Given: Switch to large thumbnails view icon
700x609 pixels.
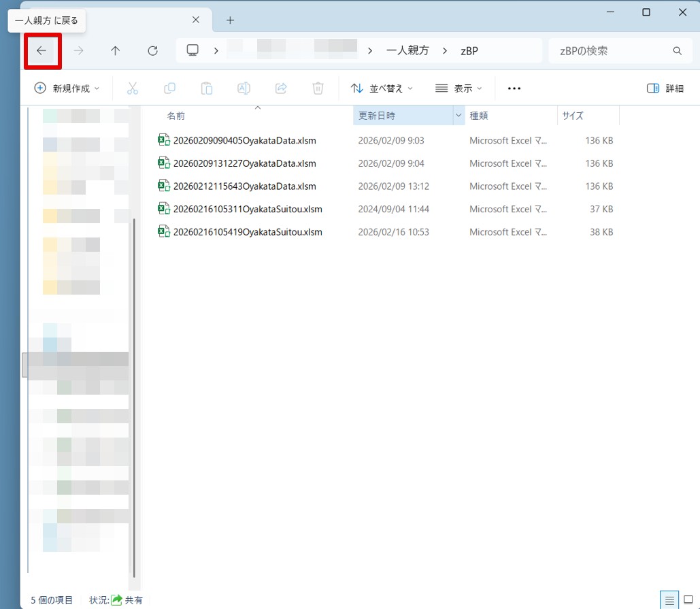Looking at the screenshot, I should (x=688, y=600).
